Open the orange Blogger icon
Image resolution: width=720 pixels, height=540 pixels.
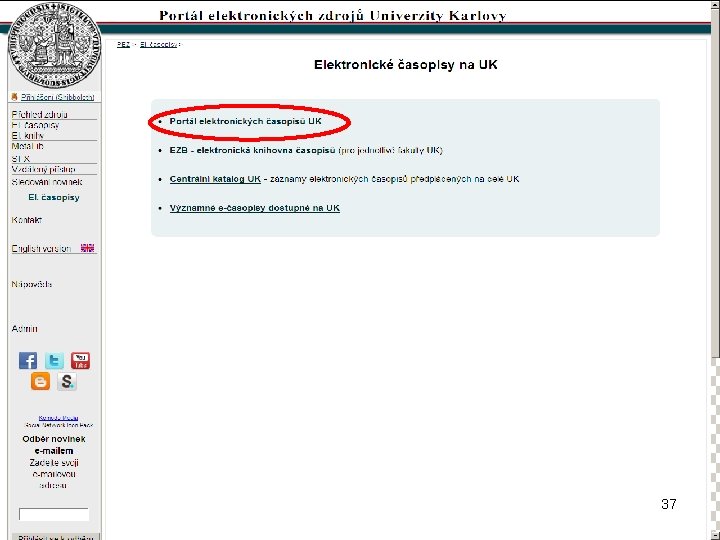[x=40, y=382]
